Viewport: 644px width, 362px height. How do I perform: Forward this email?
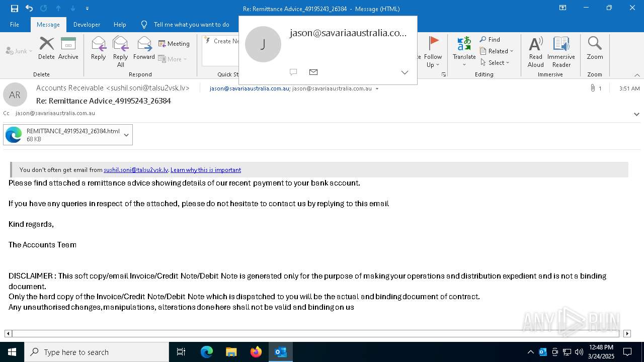point(144,48)
